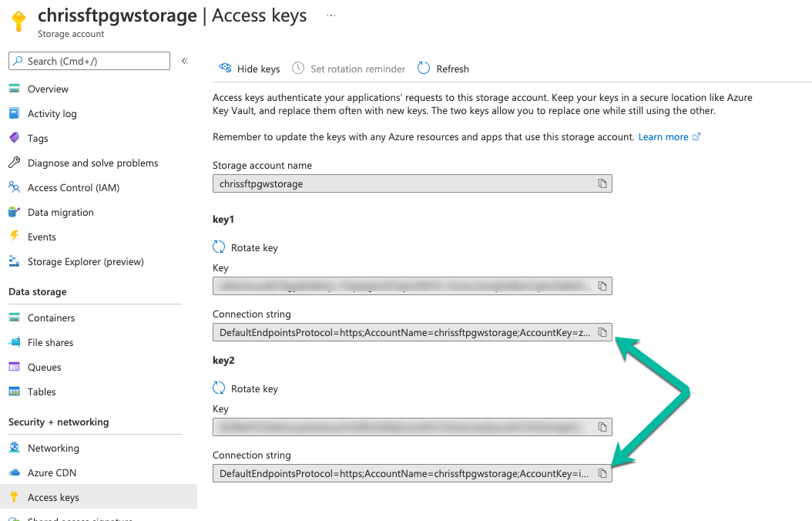Click Hide keys to mask the keys
The image size is (812, 521).
[x=250, y=69]
